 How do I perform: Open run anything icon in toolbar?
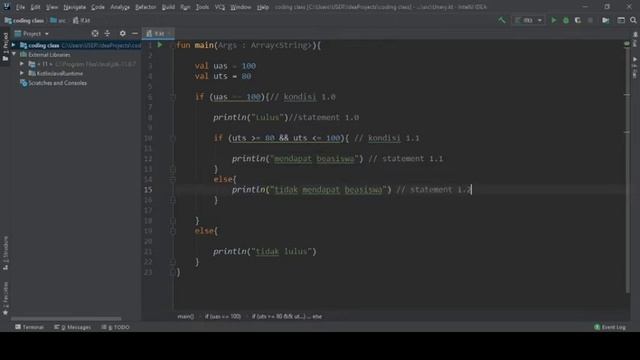tap(606, 20)
